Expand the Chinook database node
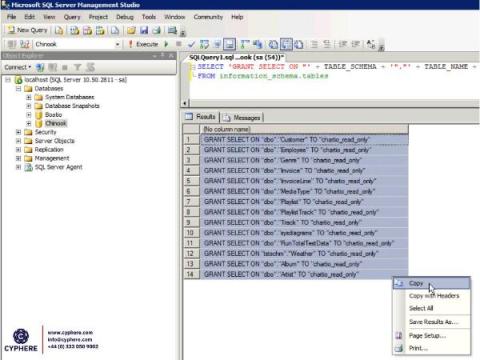 [29, 123]
